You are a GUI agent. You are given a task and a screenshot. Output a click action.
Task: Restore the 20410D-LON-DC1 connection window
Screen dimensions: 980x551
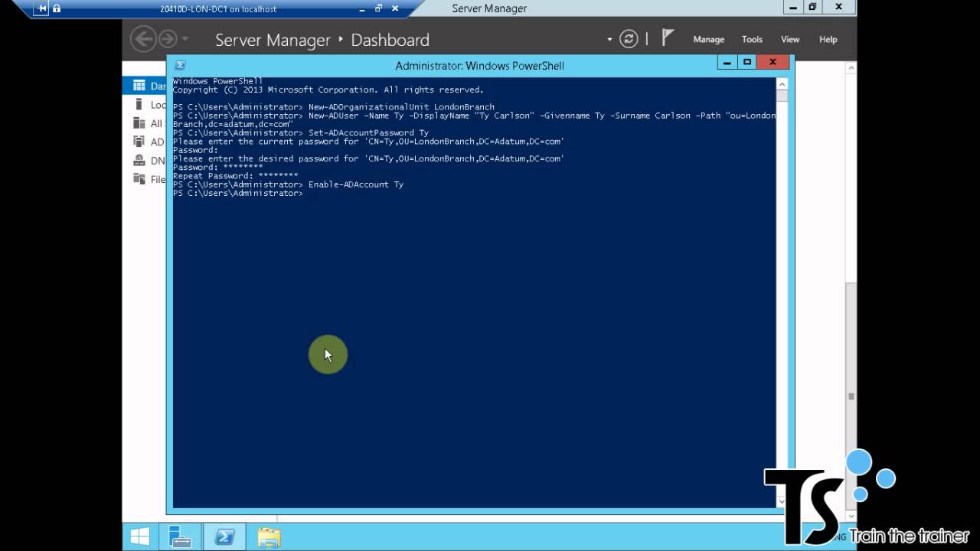378,8
